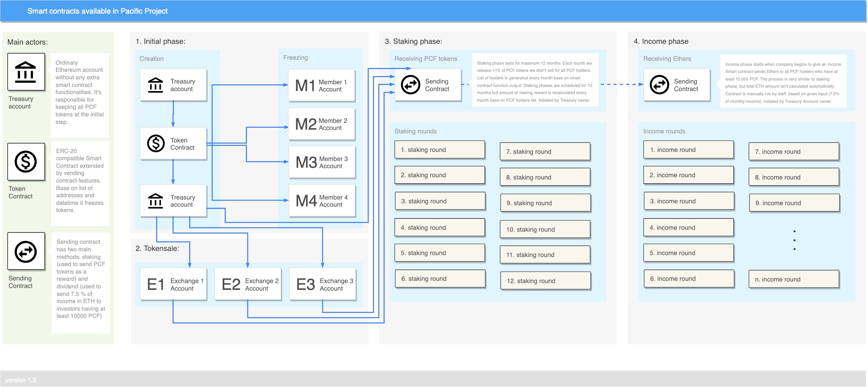
Task: Click the Treasury account bank icon under Main actors
Action: [x=26, y=72]
